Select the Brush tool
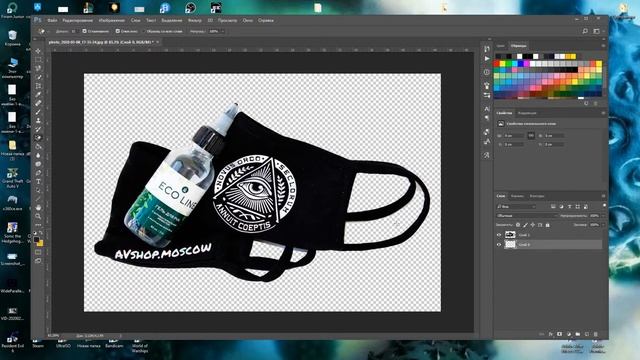The height and width of the screenshot is (360, 640). tap(38, 112)
